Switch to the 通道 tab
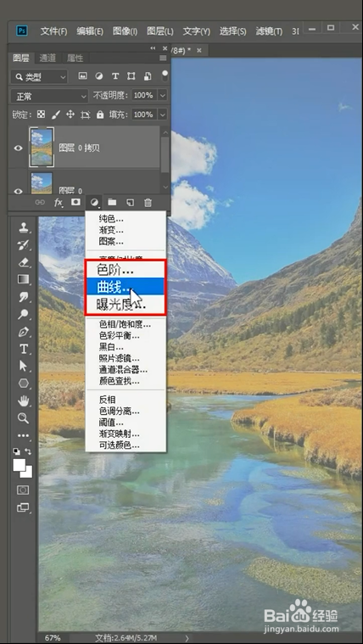The height and width of the screenshot is (644, 363). tap(47, 59)
